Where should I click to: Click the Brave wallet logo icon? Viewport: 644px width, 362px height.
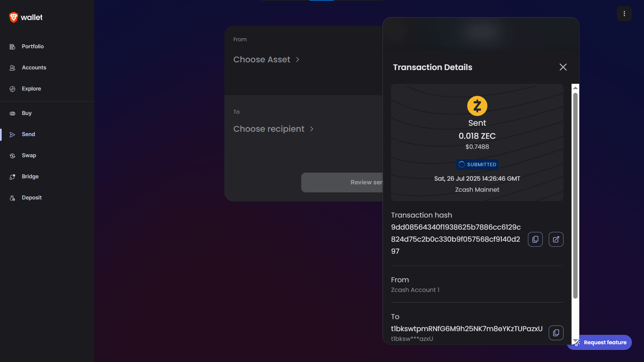coord(13,17)
